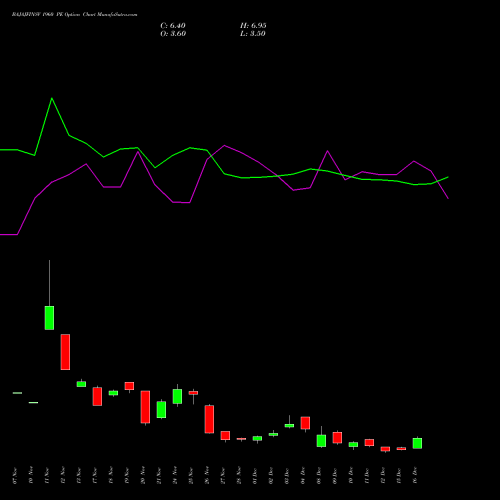Click the 07 Nov date label
Image resolution: width=500 pixels, height=500 pixels.
point(15,476)
